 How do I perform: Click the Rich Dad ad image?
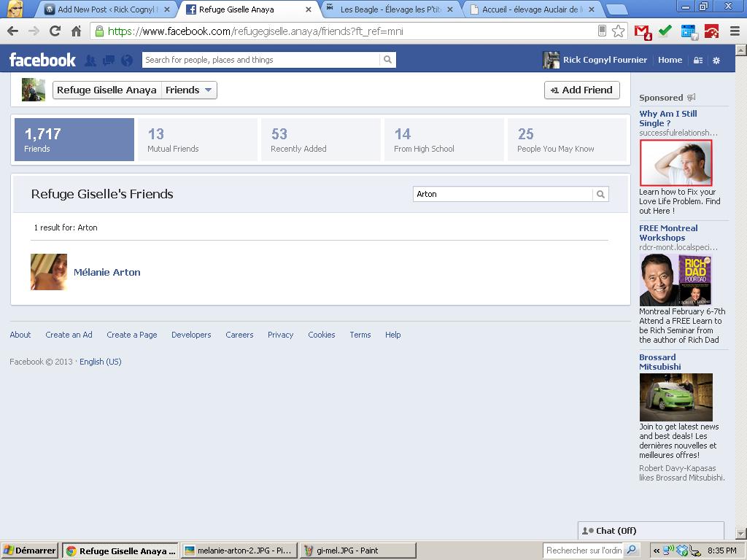click(x=676, y=279)
